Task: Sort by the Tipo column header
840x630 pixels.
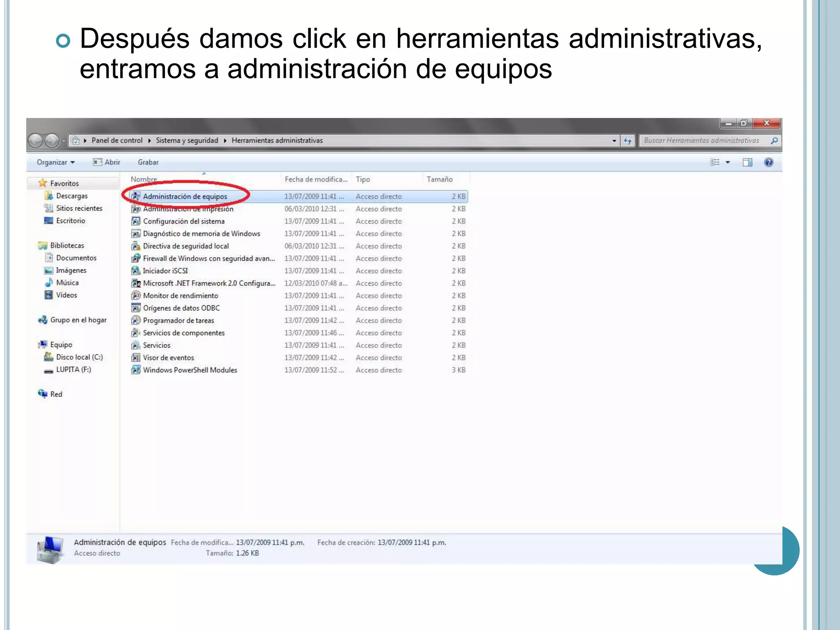Action: tap(363, 179)
